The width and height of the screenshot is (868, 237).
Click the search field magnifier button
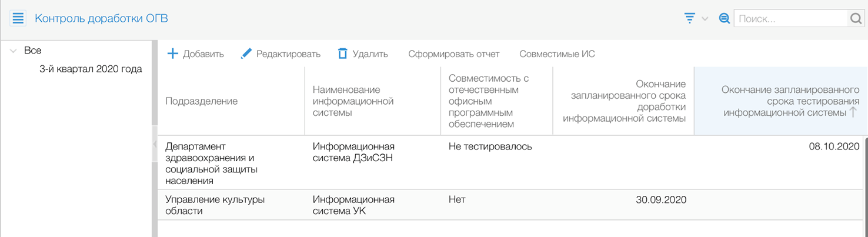[x=856, y=19]
